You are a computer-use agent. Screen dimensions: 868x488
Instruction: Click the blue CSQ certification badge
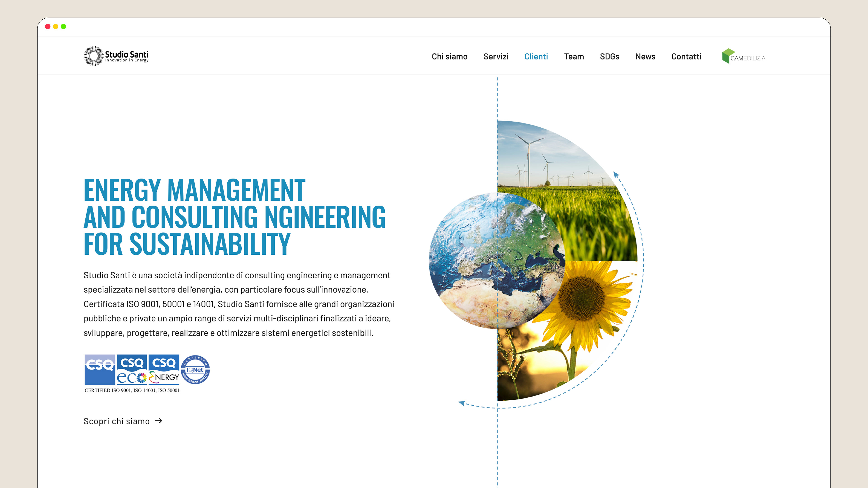pos(99,369)
